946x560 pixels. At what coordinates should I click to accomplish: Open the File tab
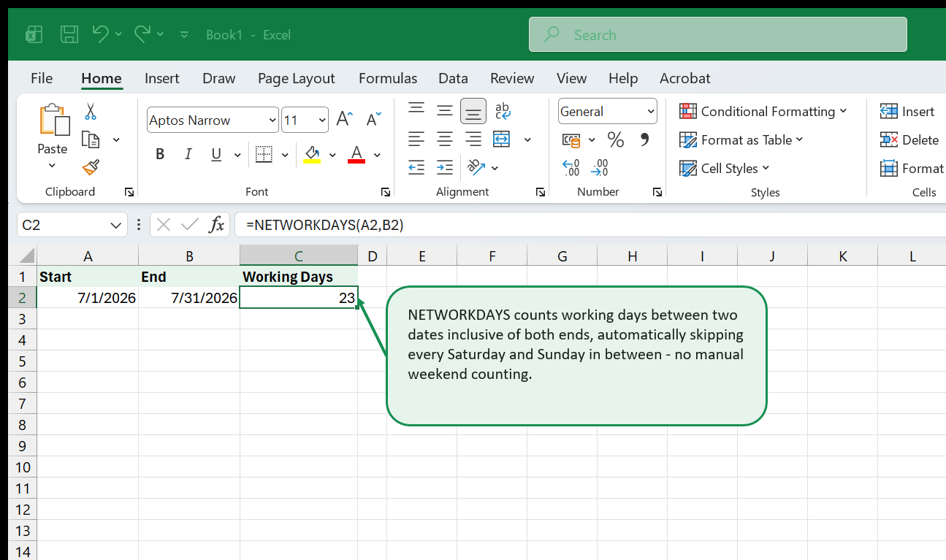click(x=42, y=78)
